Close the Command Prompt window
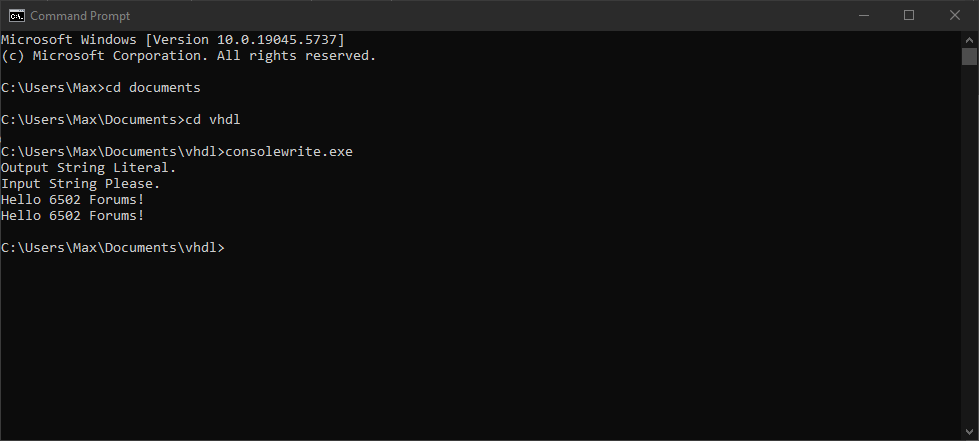 click(x=955, y=15)
